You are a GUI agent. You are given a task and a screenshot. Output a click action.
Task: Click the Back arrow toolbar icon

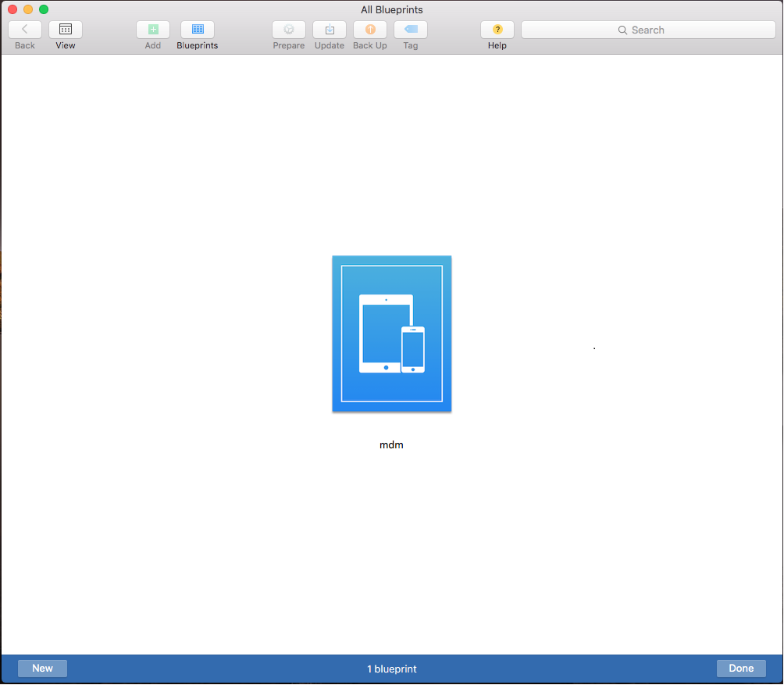pyautogui.click(x=25, y=30)
